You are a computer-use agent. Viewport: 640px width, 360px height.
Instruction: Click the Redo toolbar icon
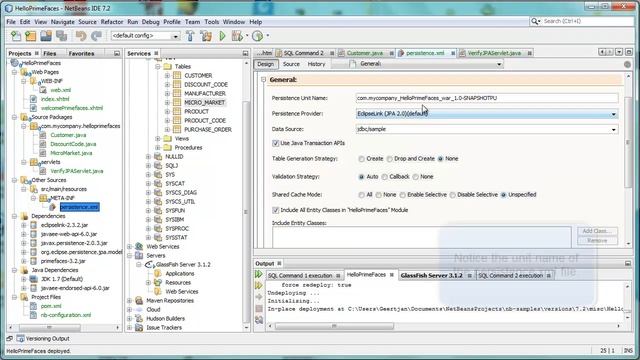[96, 36]
